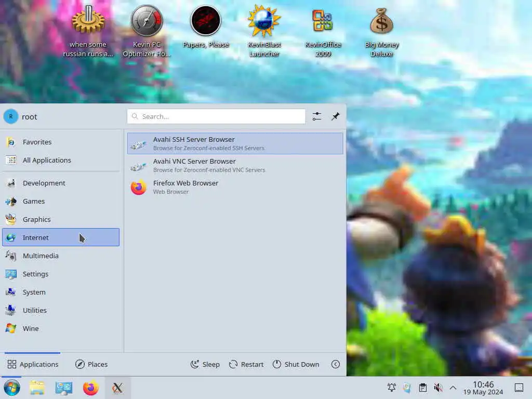The height and width of the screenshot is (399, 532).
Task: Launch Avahi SSH Server Browser
Action: tap(235, 143)
